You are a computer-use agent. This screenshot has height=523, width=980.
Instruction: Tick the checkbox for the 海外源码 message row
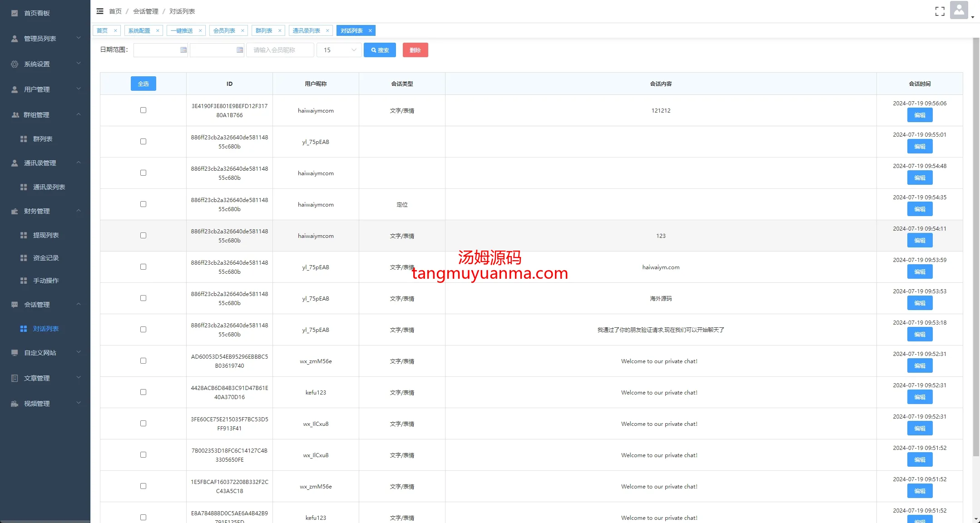click(x=143, y=298)
